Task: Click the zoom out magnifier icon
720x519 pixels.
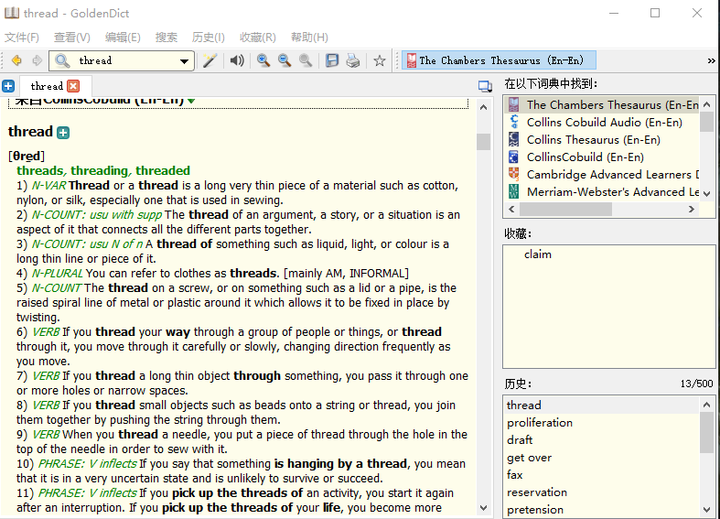Action: (x=284, y=61)
